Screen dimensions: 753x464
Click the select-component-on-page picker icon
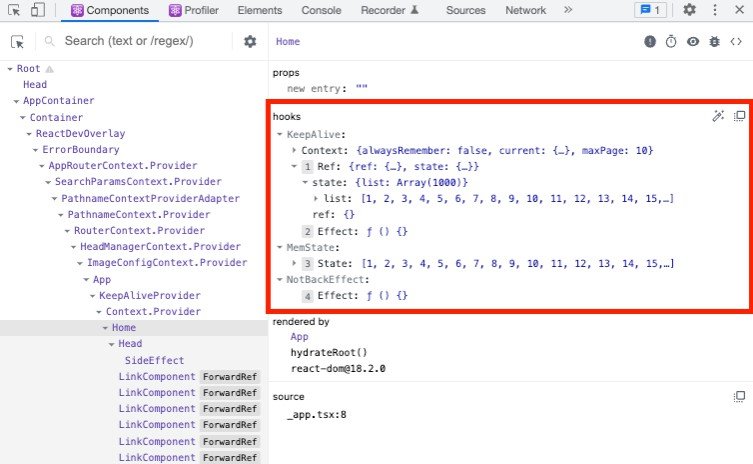17,42
